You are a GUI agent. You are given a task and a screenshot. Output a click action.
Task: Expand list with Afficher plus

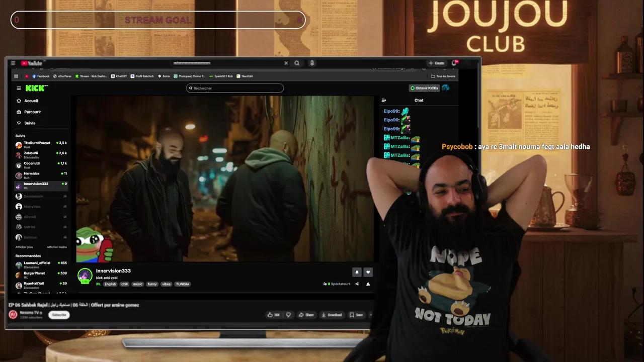(24, 247)
